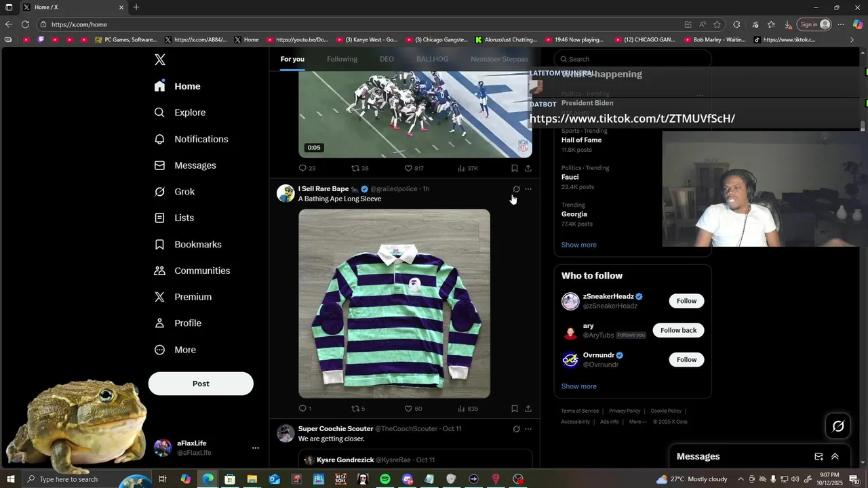Click the Post button
The width and height of the screenshot is (868, 488).
[x=201, y=384]
